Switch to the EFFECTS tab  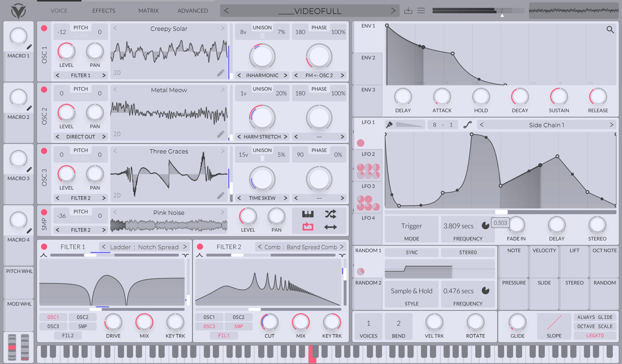click(104, 11)
